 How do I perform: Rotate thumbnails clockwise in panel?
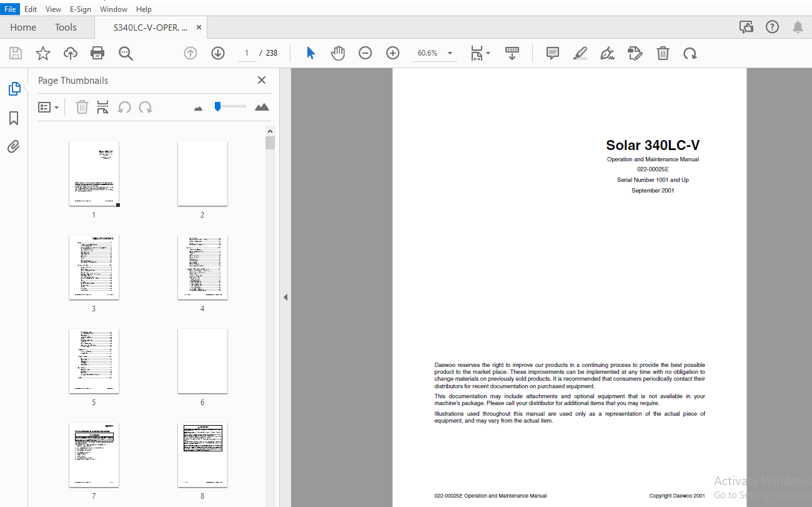point(146,107)
